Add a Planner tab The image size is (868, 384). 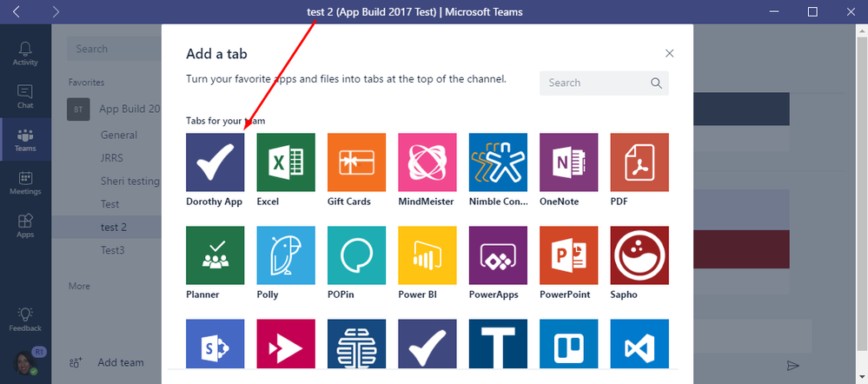coord(215,255)
